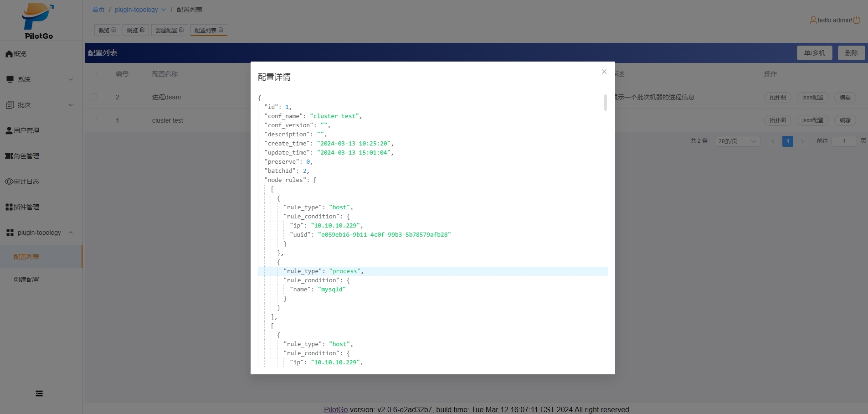Screen dimensions: 868x414
Task: Expand the 系统 sidebar menu
Action: 39,79
